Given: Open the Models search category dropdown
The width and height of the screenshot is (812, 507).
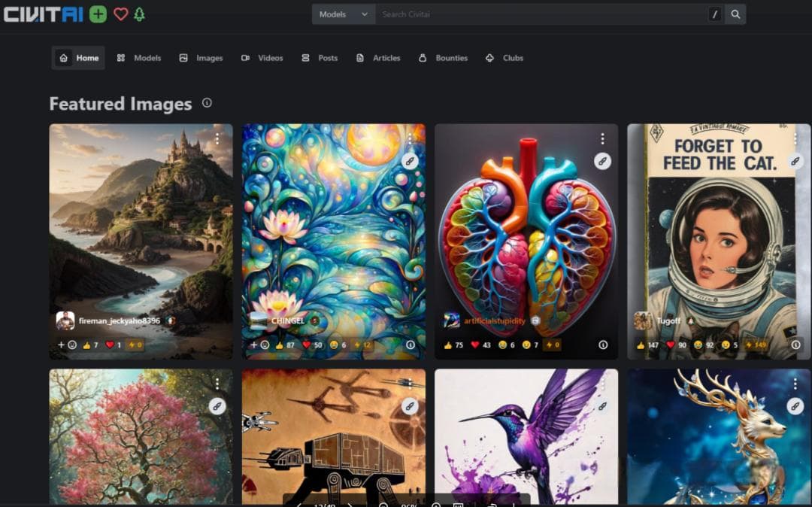Looking at the screenshot, I should 344,14.
